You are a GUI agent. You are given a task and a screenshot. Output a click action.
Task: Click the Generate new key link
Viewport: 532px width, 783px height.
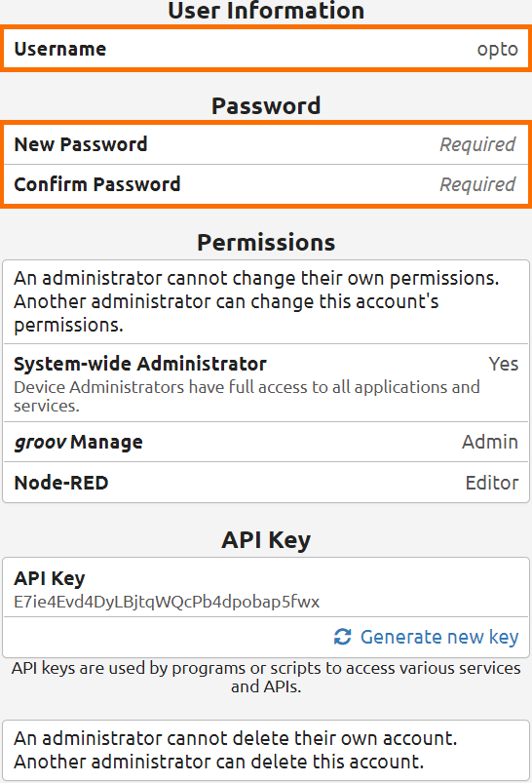(x=439, y=637)
